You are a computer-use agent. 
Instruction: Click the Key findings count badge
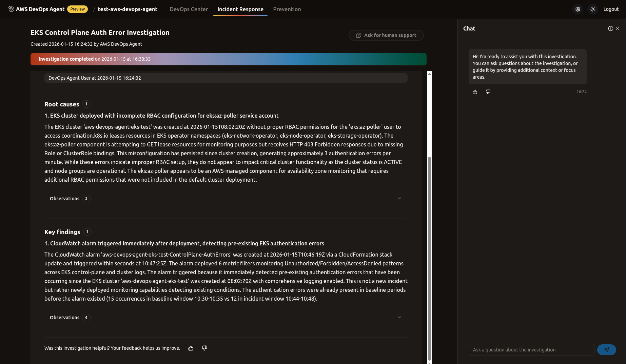[87, 232]
